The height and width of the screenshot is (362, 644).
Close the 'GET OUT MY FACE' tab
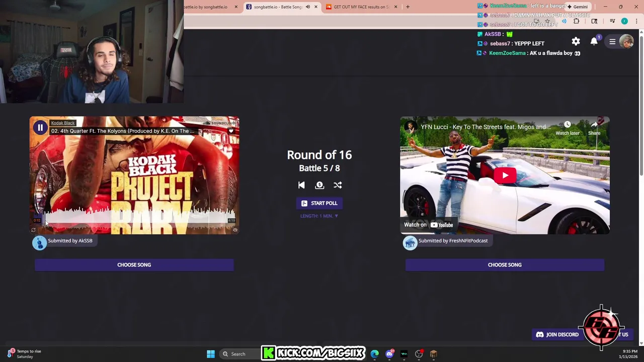pyautogui.click(x=395, y=7)
